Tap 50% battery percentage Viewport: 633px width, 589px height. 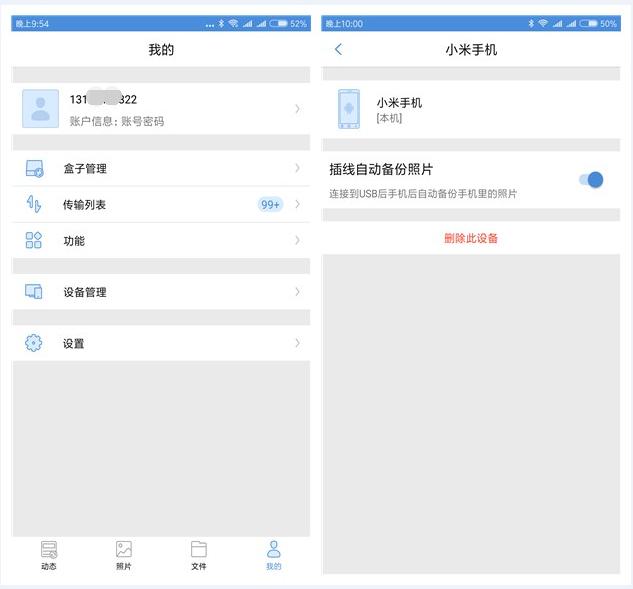[608, 24]
